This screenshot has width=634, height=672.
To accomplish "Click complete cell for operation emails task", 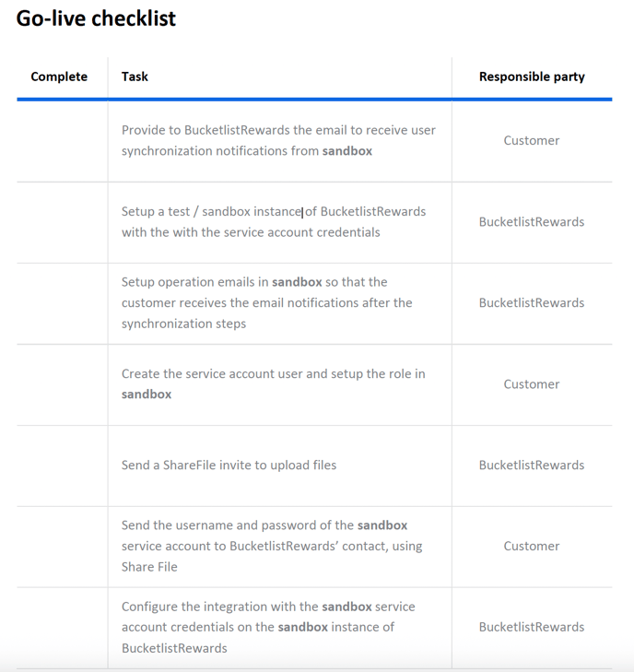I will 62,303.
